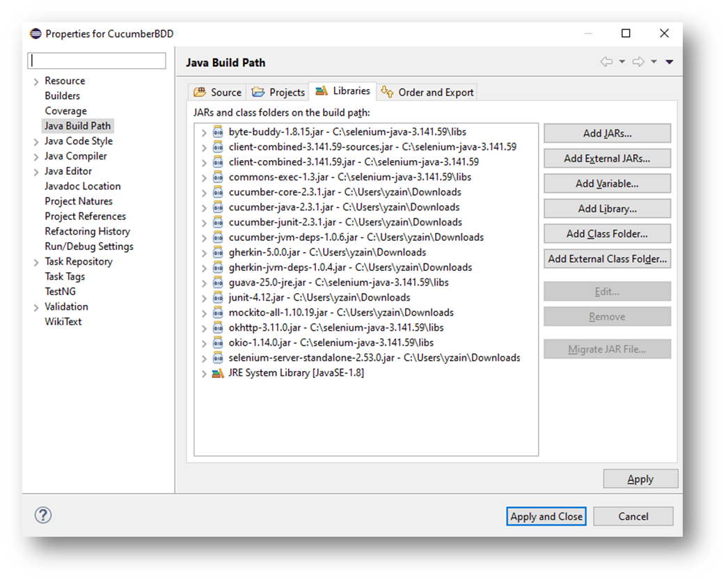Open Project References page

click(x=85, y=217)
